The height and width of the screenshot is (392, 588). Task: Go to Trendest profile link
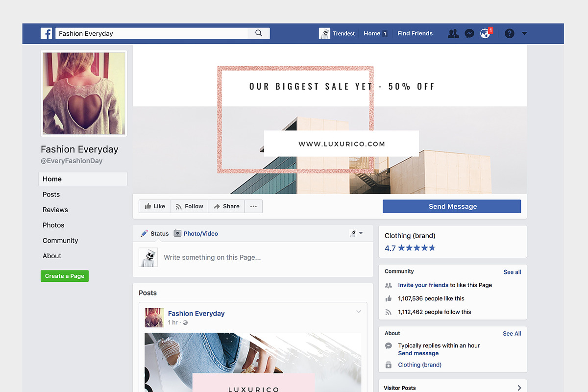click(x=344, y=33)
